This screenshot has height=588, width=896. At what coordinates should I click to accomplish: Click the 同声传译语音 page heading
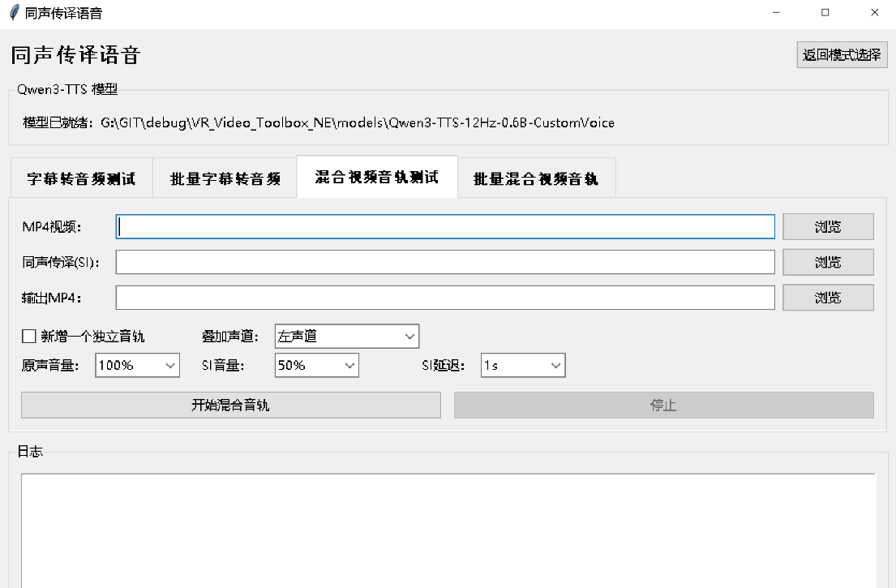point(75,55)
